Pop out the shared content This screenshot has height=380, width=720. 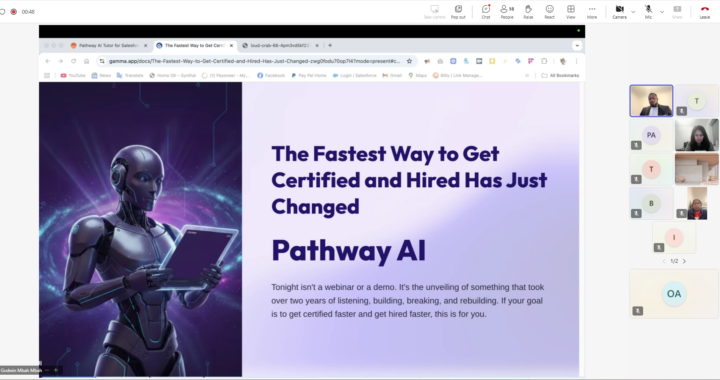(458, 11)
